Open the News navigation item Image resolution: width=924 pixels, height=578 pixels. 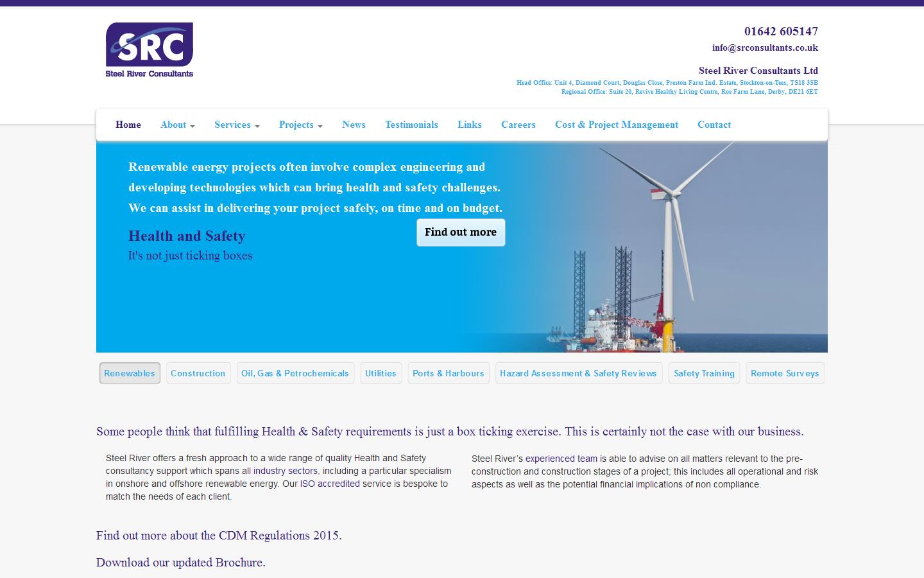pyautogui.click(x=354, y=125)
